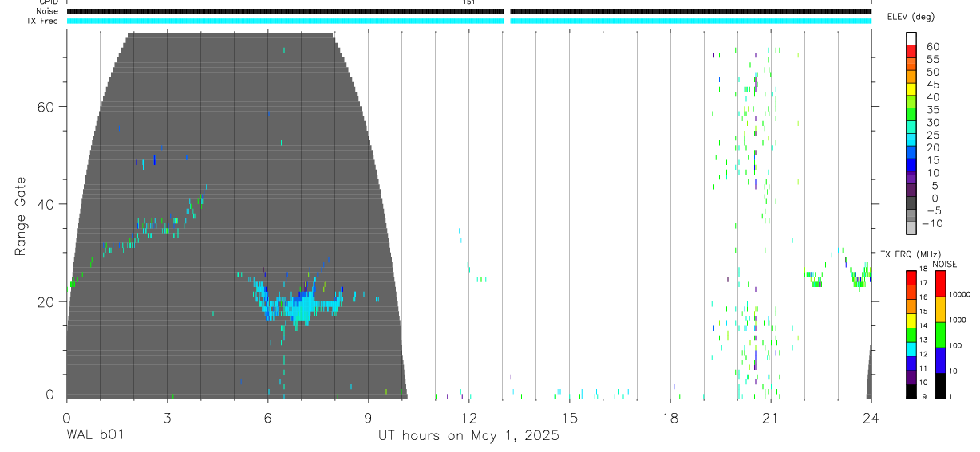Click the blue swatch in NOISE color bar
The height and width of the screenshot is (452, 980).
tap(940, 360)
